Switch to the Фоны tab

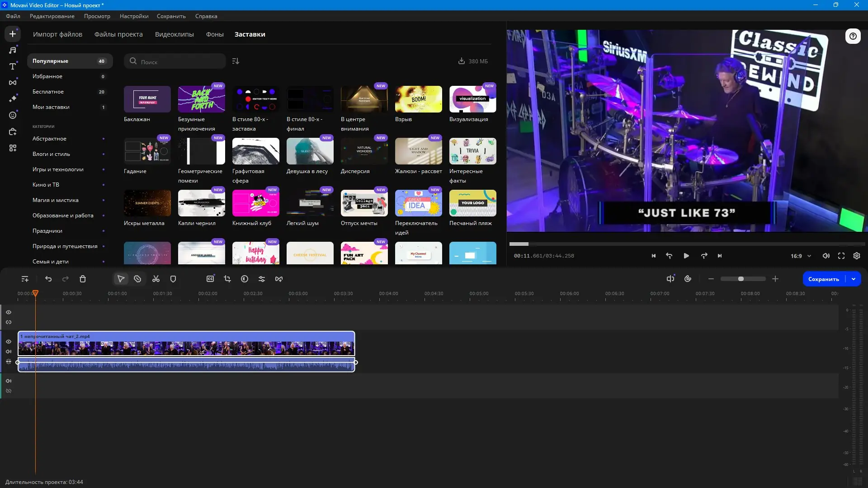(x=215, y=34)
